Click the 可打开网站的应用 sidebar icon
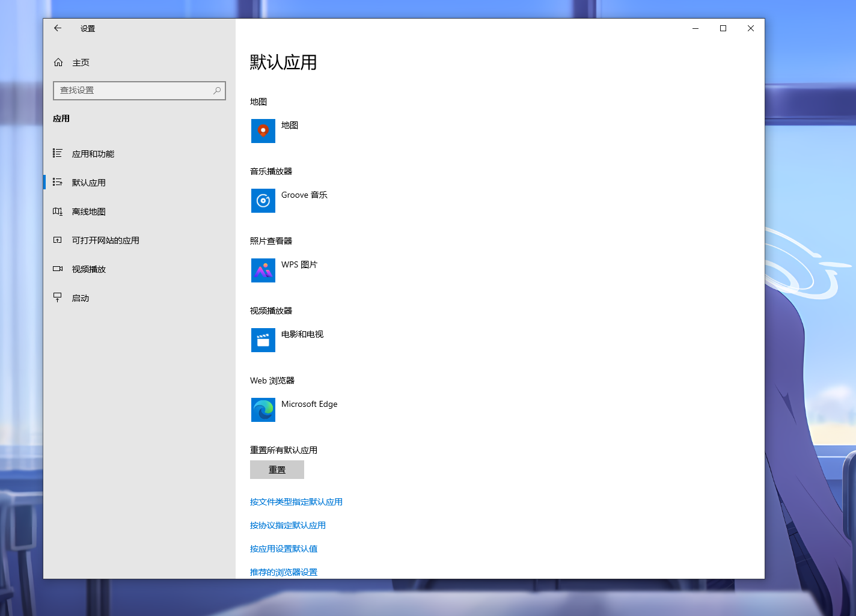 tap(58, 240)
